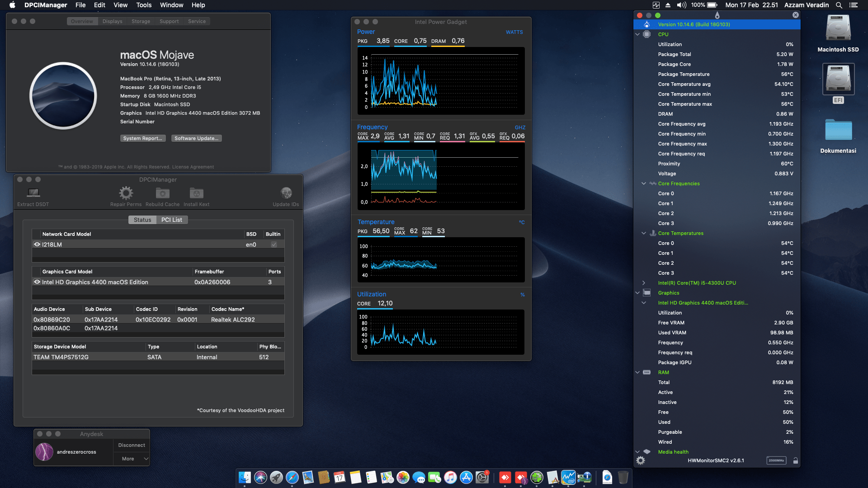
Task: Collapse the RAM section in HWMonitor
Action: (x=637, y=372)
